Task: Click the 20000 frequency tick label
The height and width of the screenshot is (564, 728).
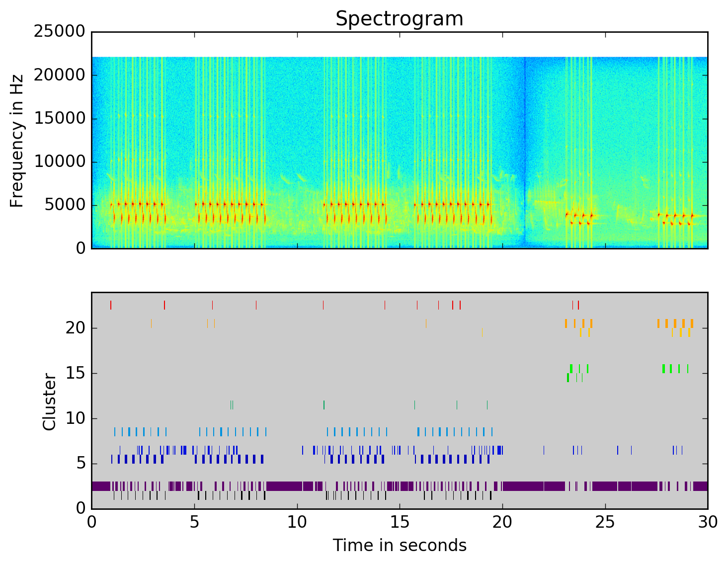Action: pyautogui.click(x=59, y=75)
